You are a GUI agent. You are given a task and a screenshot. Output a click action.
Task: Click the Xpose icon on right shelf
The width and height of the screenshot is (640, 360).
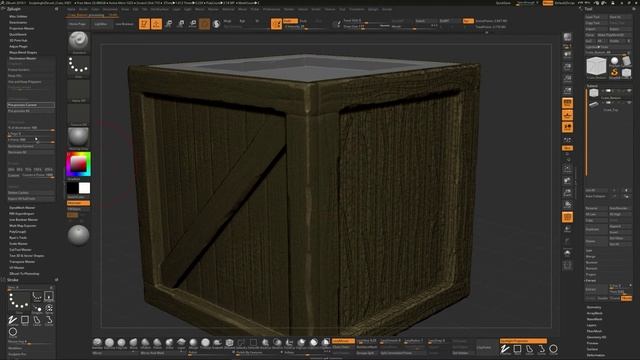pos(567,266)
